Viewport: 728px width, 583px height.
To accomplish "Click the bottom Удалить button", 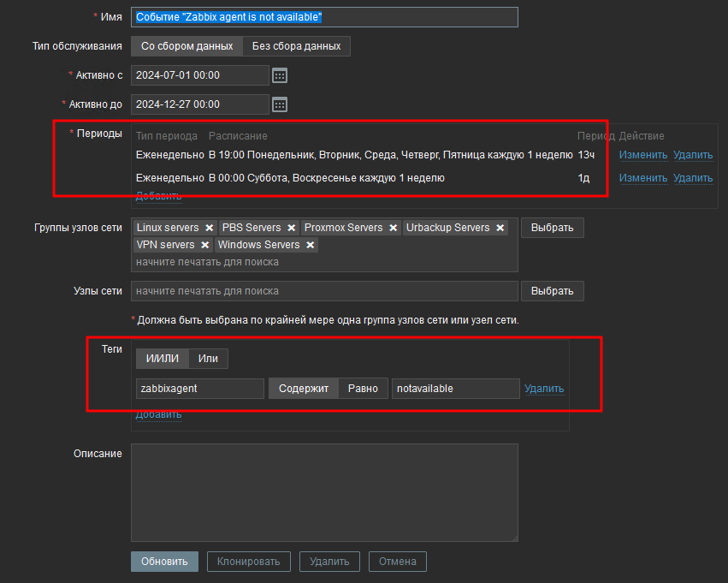I will (329, 562).
